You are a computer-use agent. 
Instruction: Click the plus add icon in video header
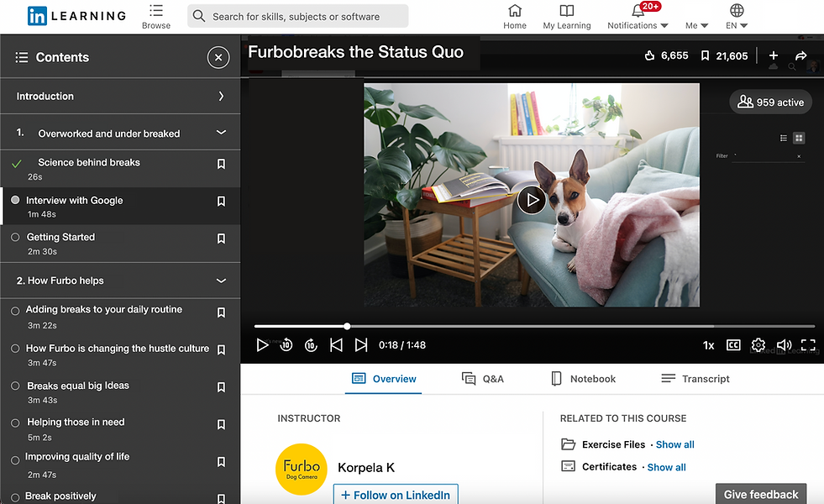(774, 55)
